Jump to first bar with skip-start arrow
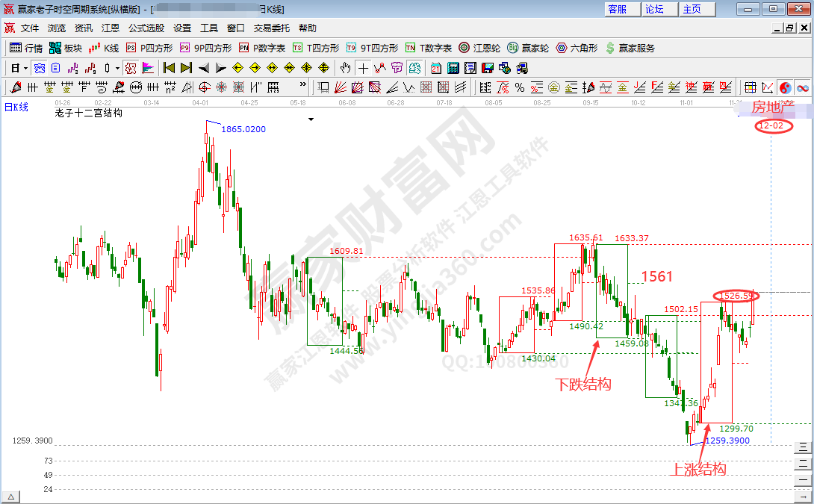Image resolution: width=814 pixels, height=504 pixels. (169, 68)
